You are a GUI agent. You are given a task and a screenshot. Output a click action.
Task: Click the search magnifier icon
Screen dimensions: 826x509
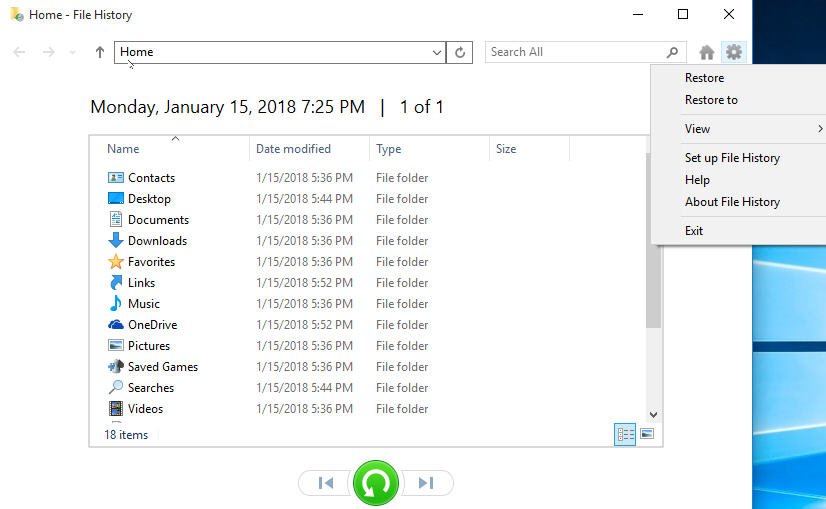point(672,52)
